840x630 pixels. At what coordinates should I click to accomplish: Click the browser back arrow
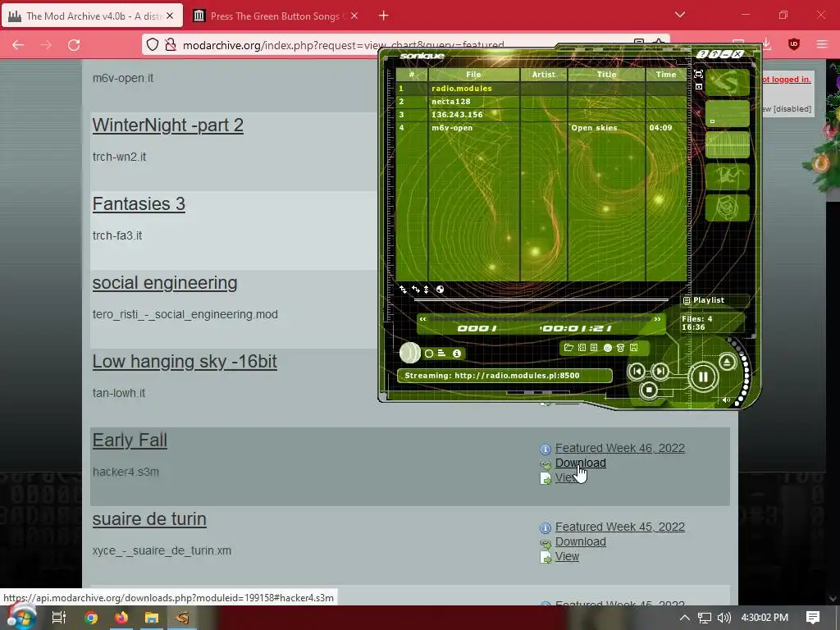coord(18,45)
